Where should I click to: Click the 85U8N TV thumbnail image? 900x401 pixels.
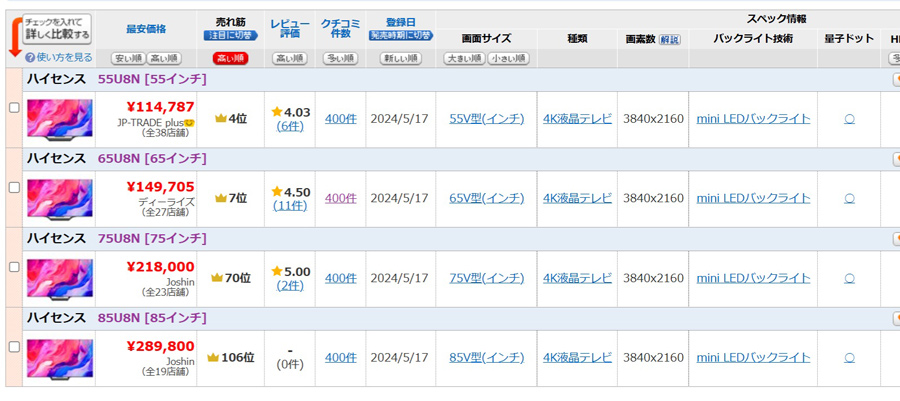pos(60,359)
